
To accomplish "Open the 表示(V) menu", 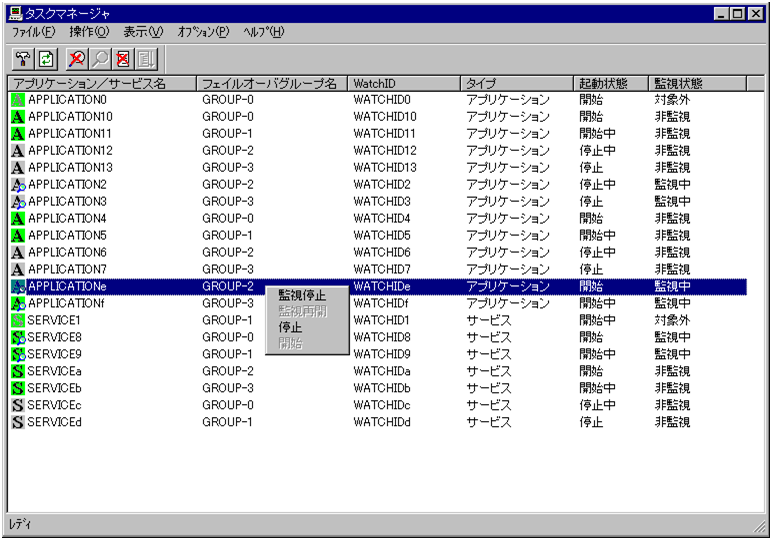I will pos(143,32).
